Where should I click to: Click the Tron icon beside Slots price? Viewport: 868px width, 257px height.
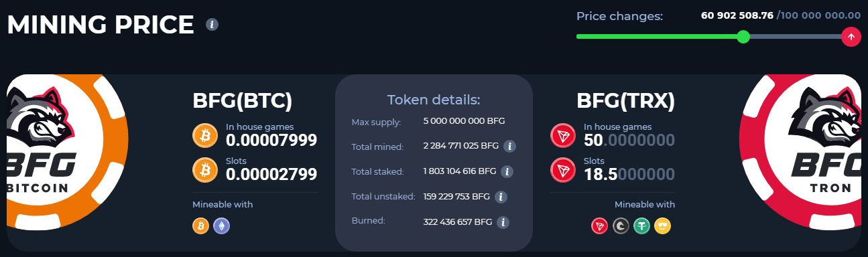(x=563, y=170)
